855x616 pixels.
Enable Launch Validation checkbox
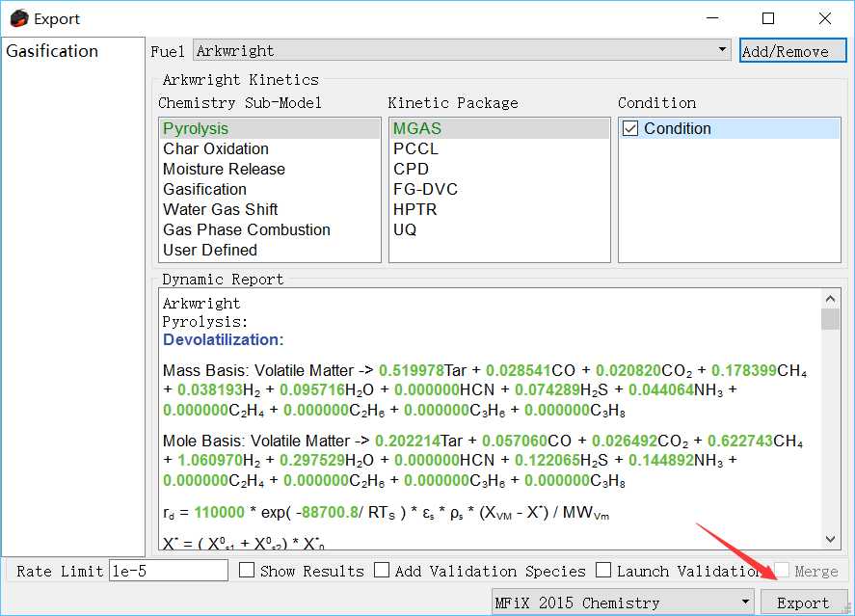[603, 570]
